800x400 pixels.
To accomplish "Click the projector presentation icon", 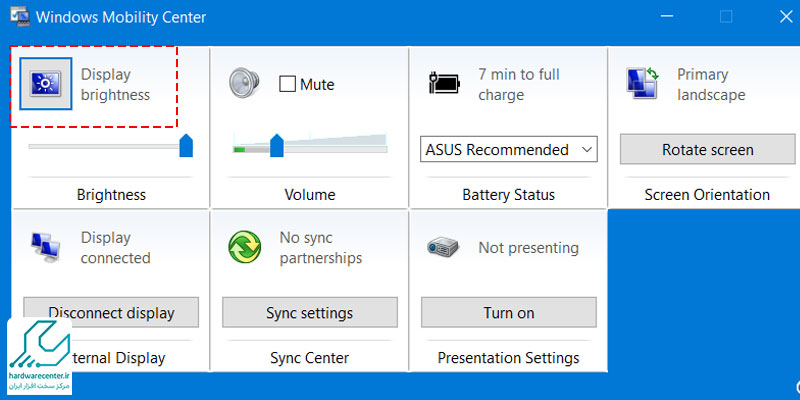I will click(x=443, y=247).
